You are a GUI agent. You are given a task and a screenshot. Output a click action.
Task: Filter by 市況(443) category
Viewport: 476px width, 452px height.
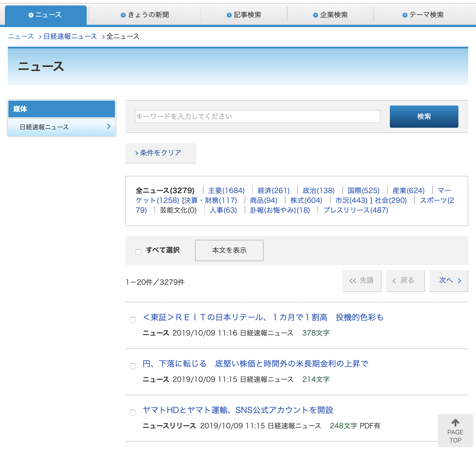(x=351, y=200)
